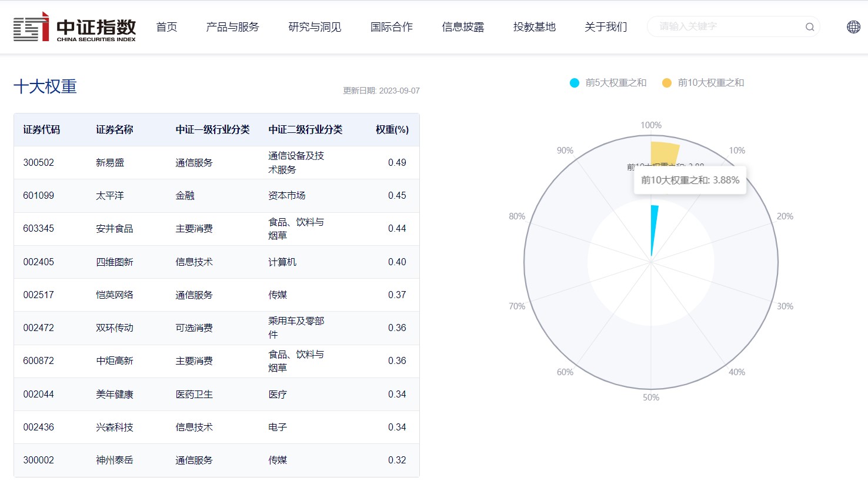Select stock code 002044

pyautogui.click(x=38, y=394)
